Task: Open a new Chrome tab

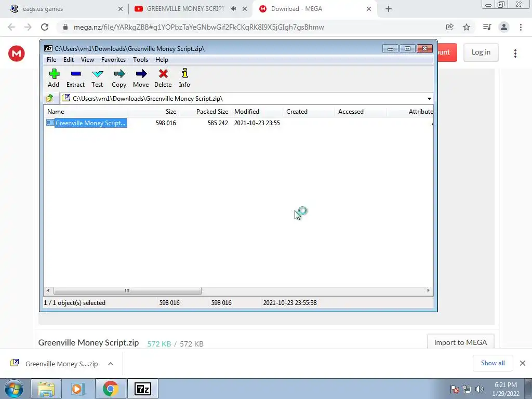Action: tap(389, 9)
